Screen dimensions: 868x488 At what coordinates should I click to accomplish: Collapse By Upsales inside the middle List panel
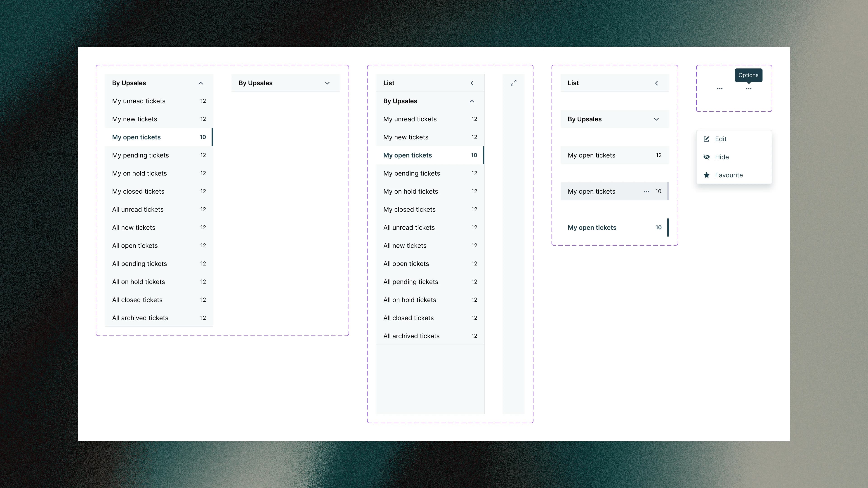pos(472,101)
